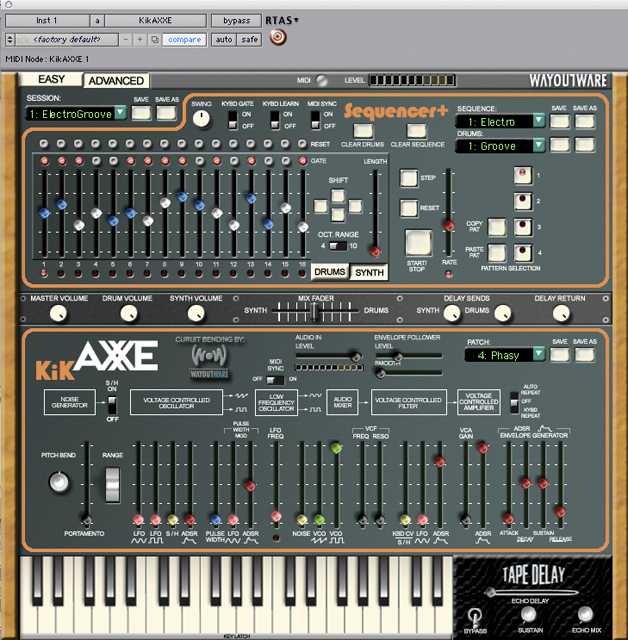Select pattern 4 button
Viewport: 628px width, 640px height.
coord(523,253)
